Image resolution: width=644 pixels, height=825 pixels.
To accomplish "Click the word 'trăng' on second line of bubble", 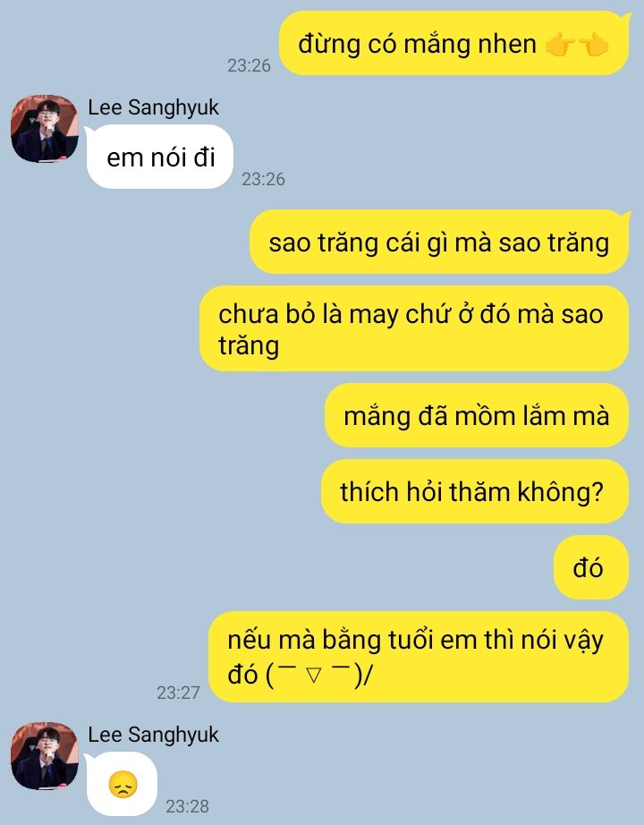I will coord(249,345).
